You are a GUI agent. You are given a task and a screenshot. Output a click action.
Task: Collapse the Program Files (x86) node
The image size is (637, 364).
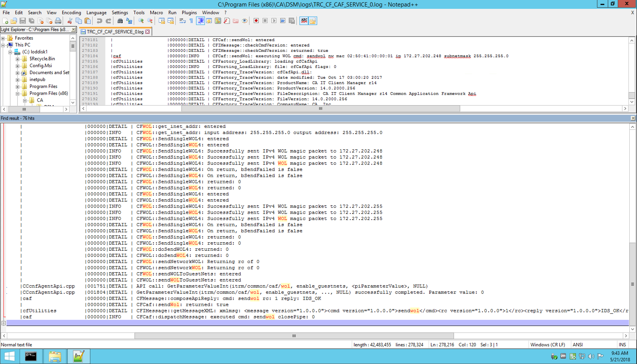[17, 93]
